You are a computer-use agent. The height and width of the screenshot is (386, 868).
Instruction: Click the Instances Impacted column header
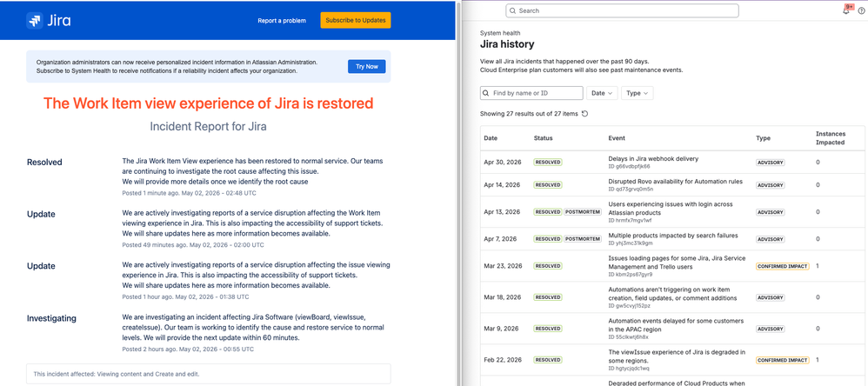click(x=831, y=138)
